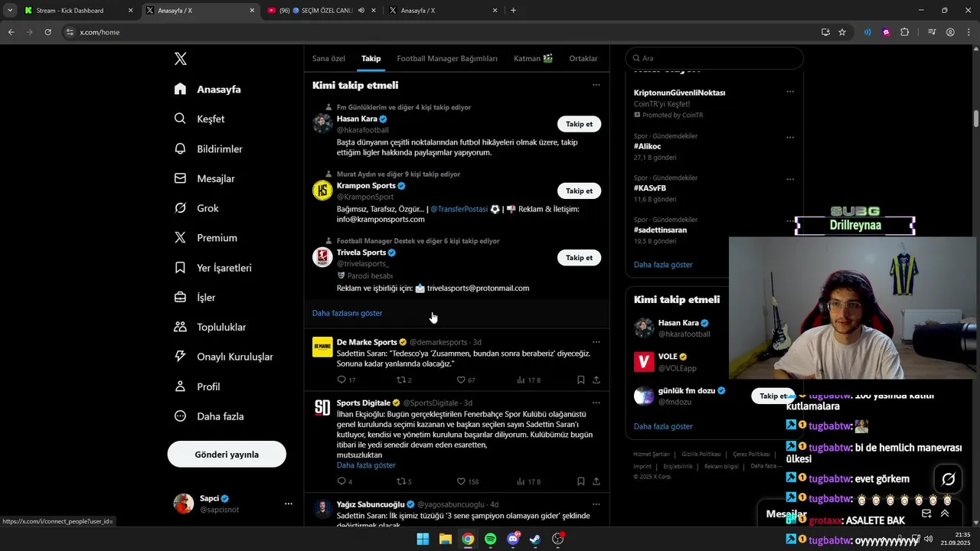Click the X logo in the sidebar

[x=181, y=59]
